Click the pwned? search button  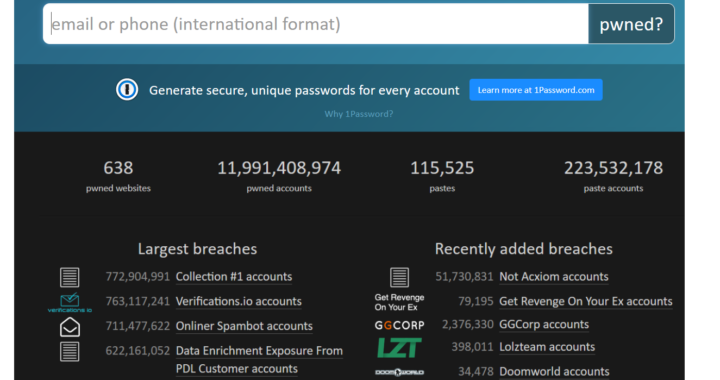[x=631, y=24]
